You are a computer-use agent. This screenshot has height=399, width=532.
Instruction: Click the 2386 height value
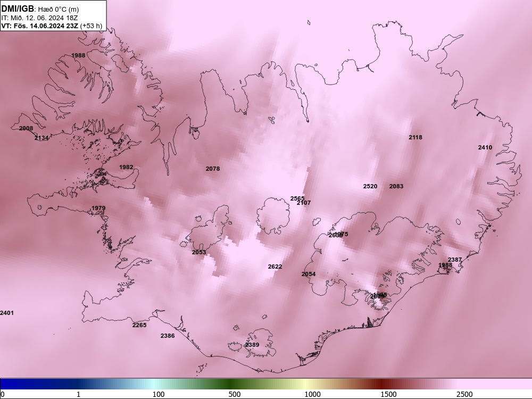[168, 336]
